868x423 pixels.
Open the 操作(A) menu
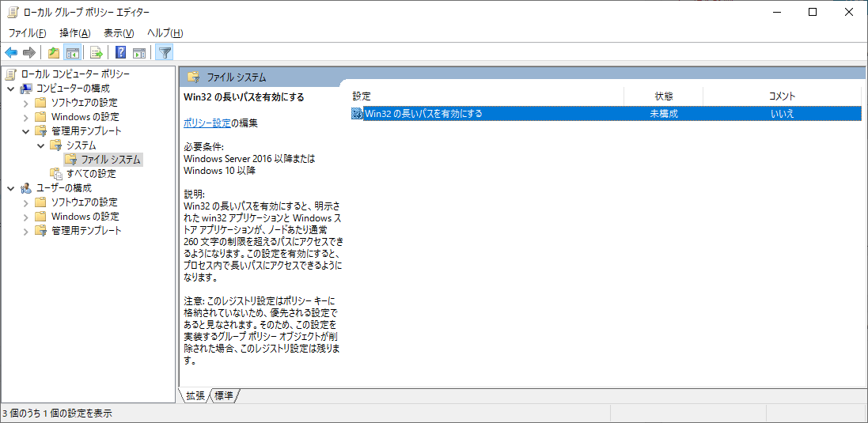point(75,32)
